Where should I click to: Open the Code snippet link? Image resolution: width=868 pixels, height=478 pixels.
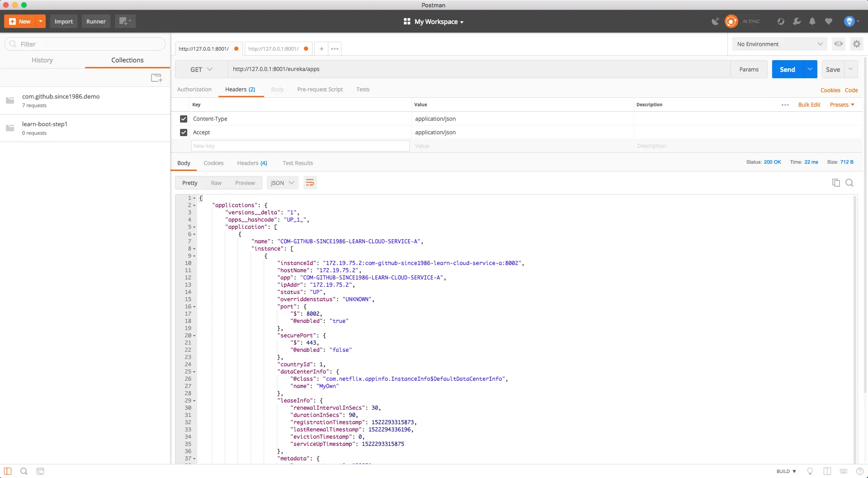(851, 90)
